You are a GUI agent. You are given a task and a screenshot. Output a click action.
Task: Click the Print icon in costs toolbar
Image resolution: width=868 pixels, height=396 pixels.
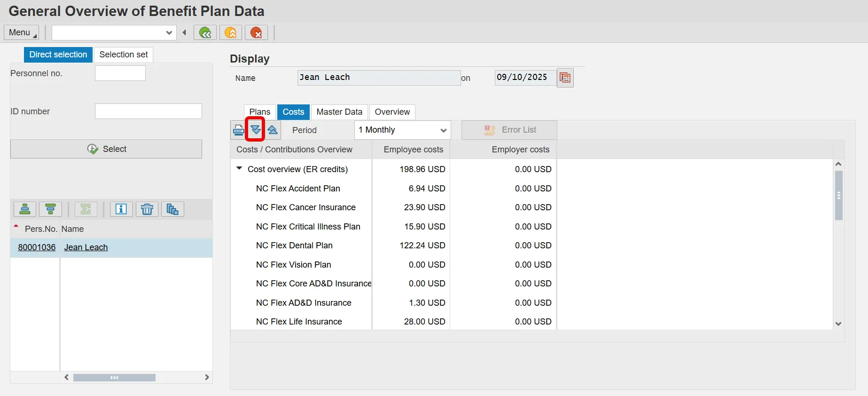point(238,130)
